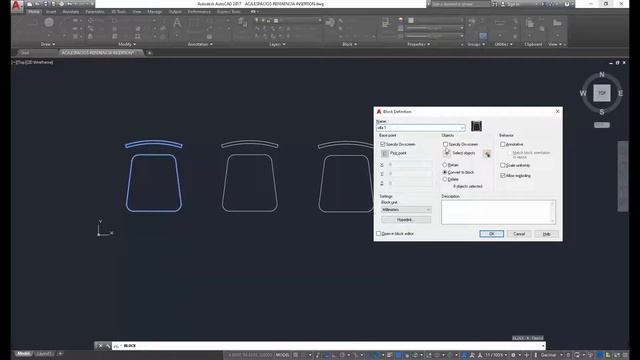Click the TOP face of the ViewCube

pyautogui.click(x=602, y=93)
